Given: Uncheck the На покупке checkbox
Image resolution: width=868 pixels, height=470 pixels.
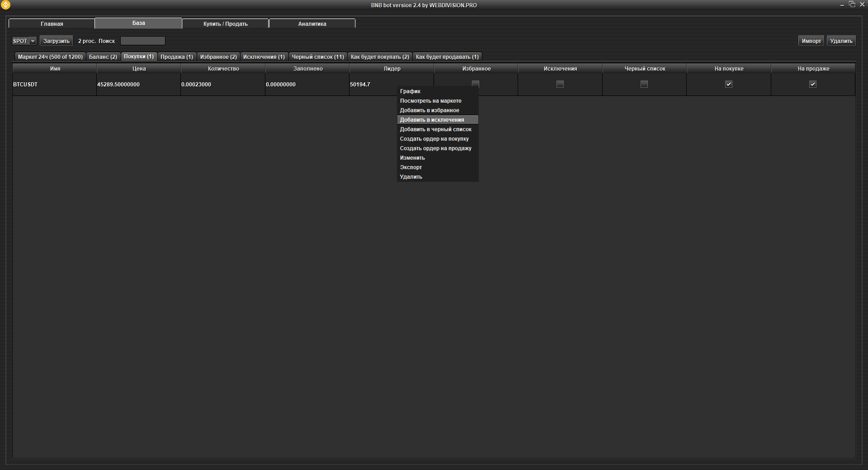Looking at the screenshot, I should (728, 84).
